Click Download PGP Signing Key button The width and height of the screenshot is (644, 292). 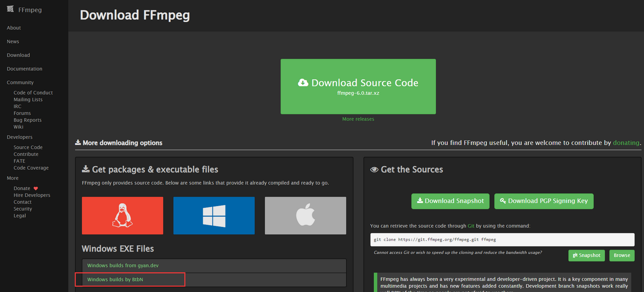(x=544, y=201)
